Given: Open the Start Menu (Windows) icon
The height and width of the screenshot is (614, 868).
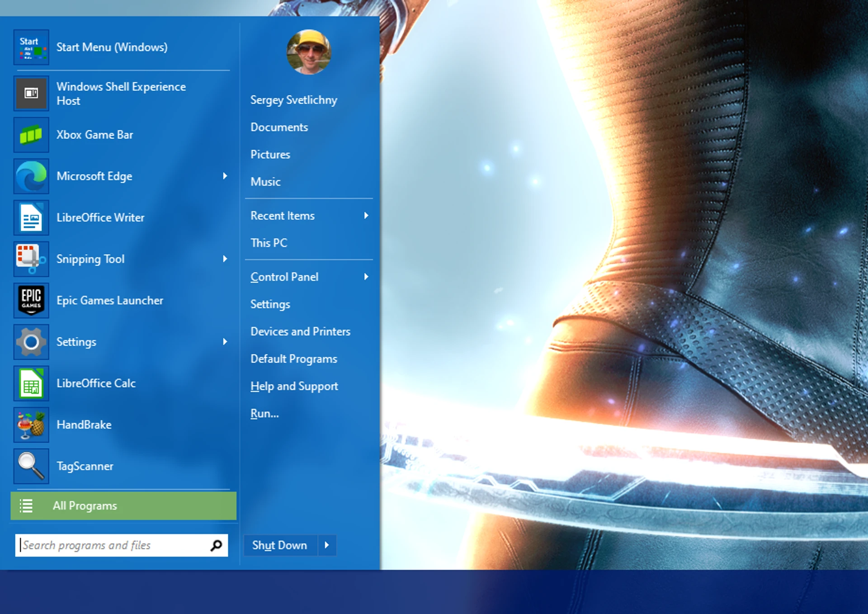Looking at the screenshot, I should click(31, 47).
